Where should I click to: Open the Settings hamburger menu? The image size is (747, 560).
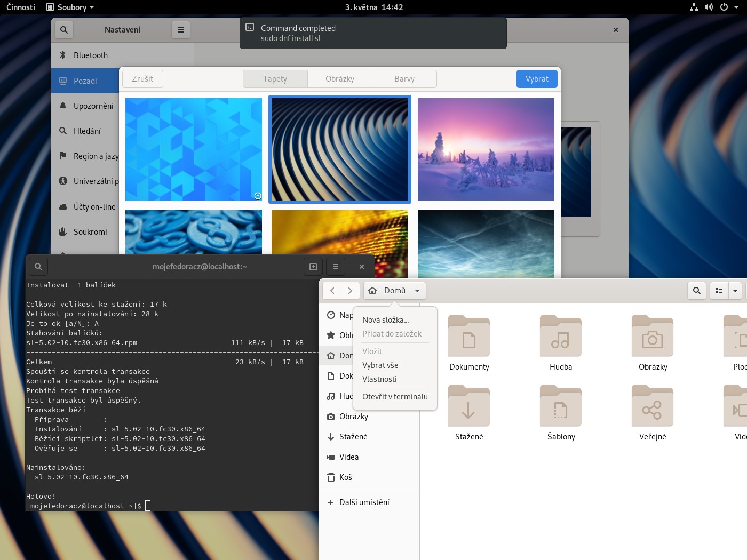[x=181, y=30]
